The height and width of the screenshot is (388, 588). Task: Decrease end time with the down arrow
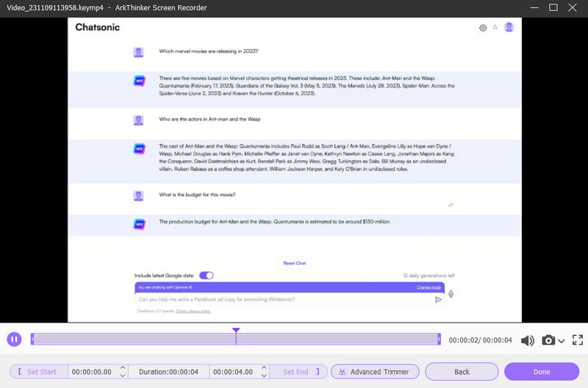(x=264, y=376)
